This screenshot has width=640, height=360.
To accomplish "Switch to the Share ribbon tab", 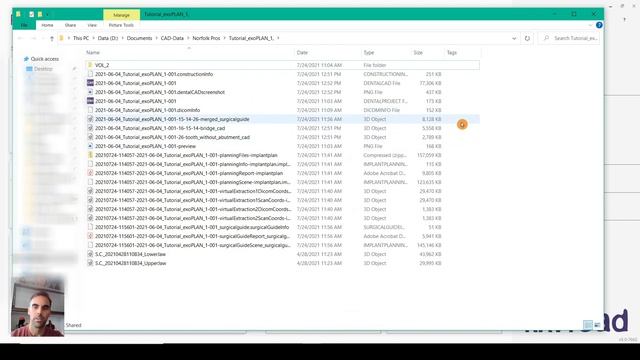I will click(70, 25).
